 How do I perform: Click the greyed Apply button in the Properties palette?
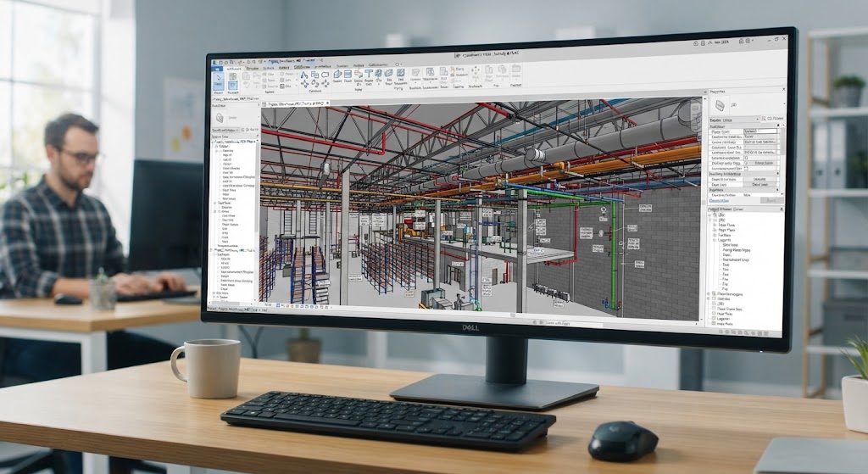click(771, 200)
